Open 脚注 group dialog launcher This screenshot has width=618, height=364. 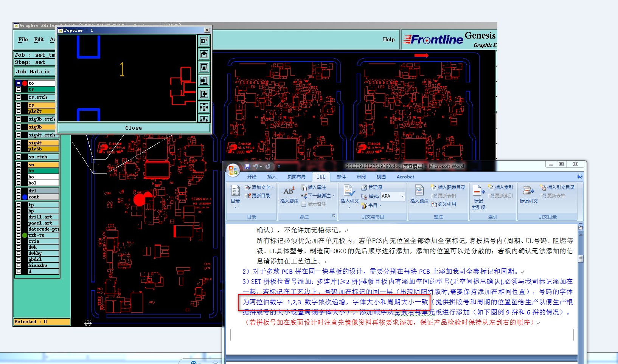click(334, 216)
